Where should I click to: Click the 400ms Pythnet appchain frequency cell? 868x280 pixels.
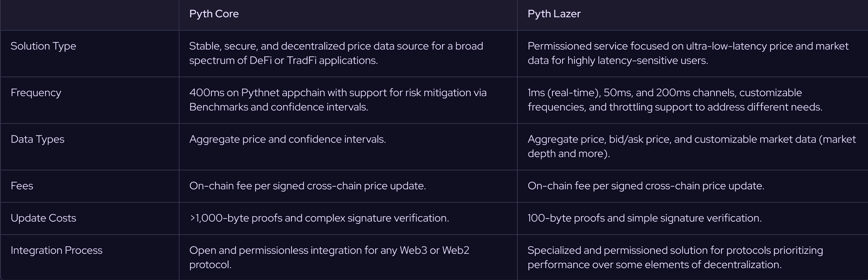pyautogui.click(x=338, y=100)
